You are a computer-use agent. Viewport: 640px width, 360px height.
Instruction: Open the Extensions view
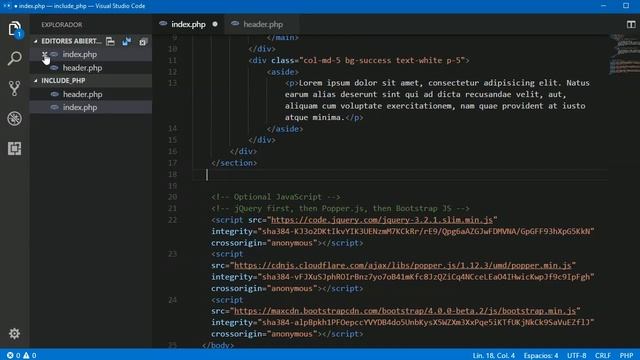click(x=15, y=149)
